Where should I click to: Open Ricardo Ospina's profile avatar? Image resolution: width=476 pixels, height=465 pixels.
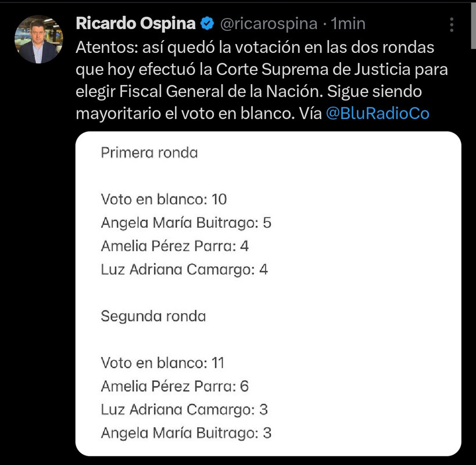pyautogui.click(x=38, y=40)
